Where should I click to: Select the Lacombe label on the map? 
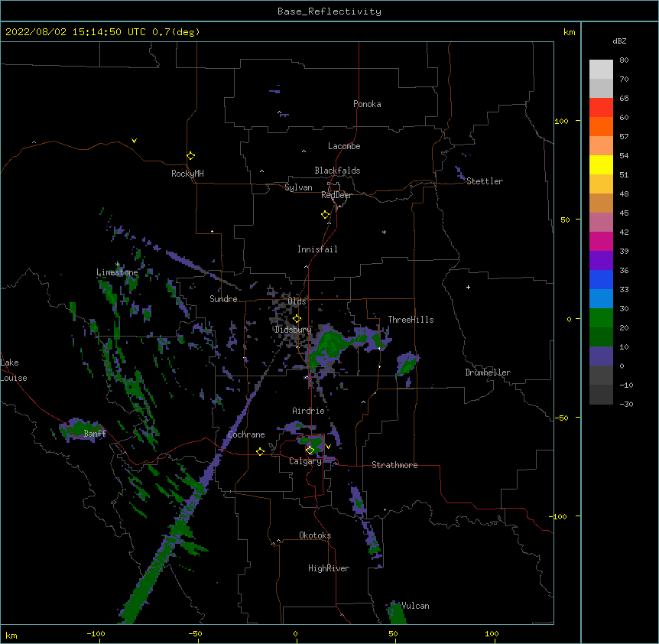(x=344, y=146)
